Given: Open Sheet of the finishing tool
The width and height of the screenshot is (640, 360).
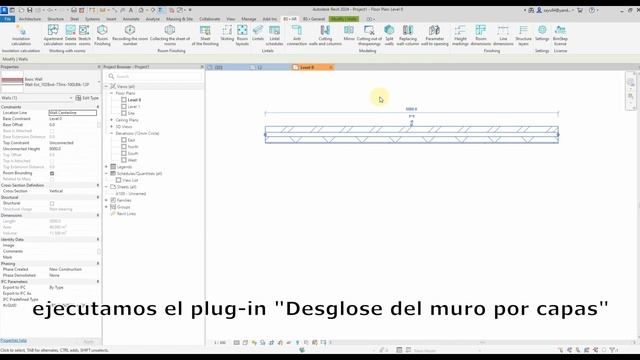Looking at the screenshot, I should (205, 35).
